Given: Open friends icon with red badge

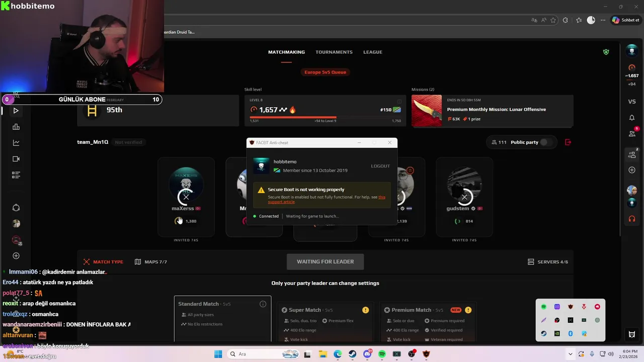Looking at the screenshot, I should [632, 133].
